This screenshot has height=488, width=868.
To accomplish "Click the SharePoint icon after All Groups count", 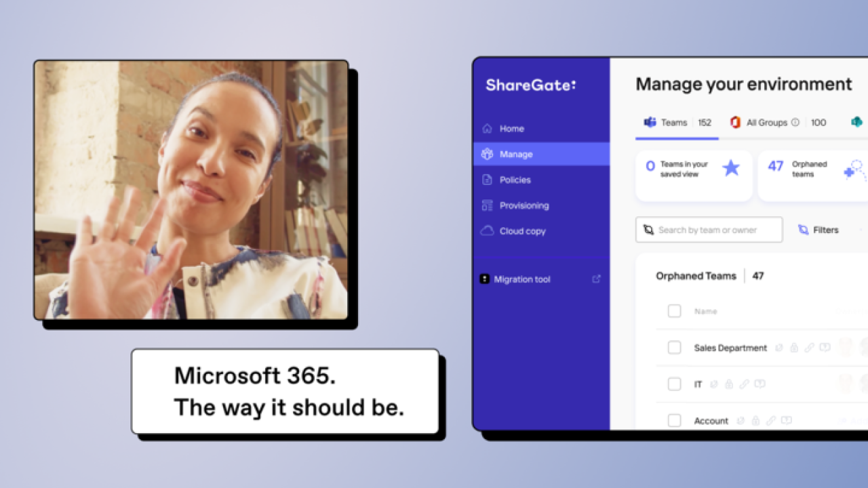I will (x=856, y=122).
